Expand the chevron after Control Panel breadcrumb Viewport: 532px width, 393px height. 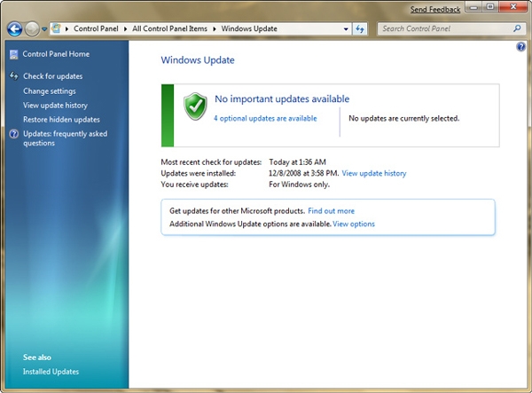tap(125, 29)
